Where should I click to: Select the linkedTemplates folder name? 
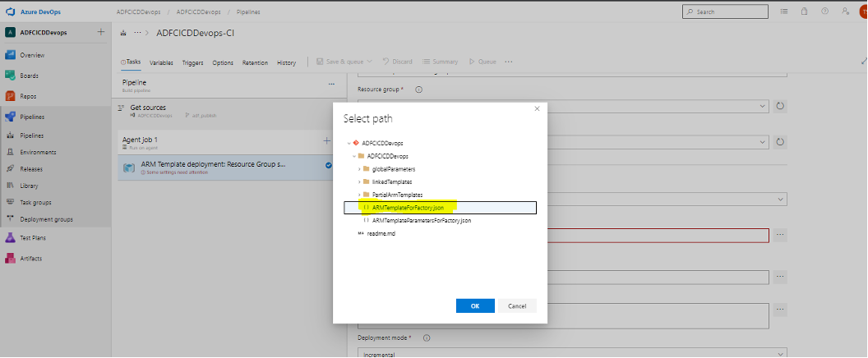pyautogui.click(x=392, y=182)
